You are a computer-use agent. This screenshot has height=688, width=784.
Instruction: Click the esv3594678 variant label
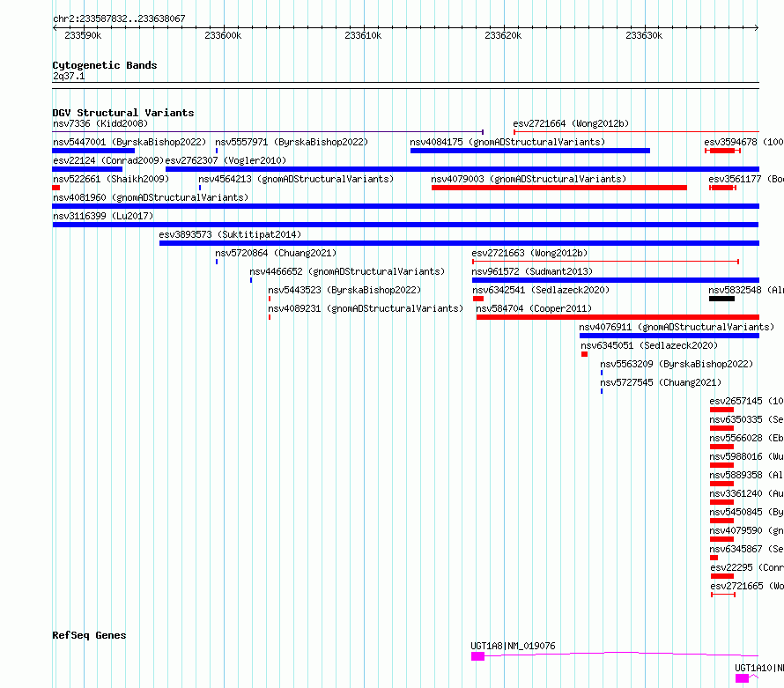click(x=743, y=142)
